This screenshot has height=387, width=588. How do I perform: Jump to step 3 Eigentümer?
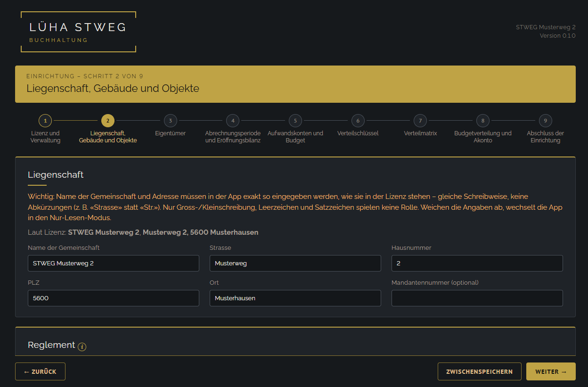coord(170,121)
